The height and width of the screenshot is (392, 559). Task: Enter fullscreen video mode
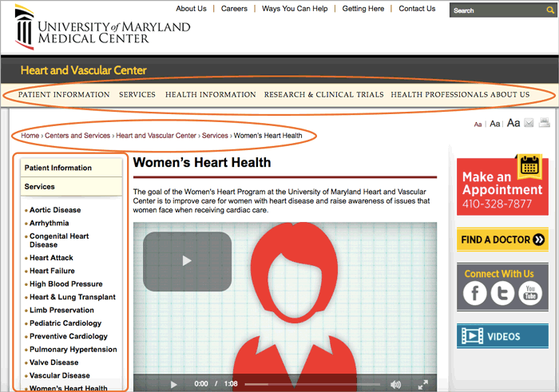click(x=422, y=384)
